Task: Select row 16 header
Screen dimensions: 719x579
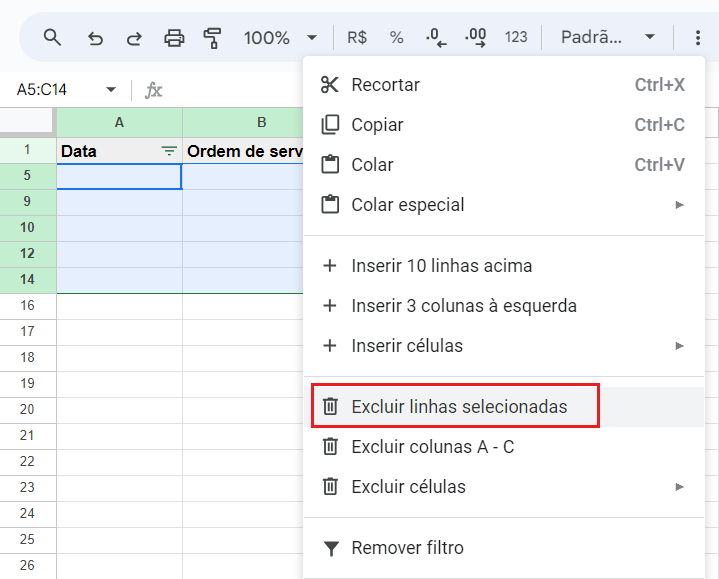Action: (x=28, y=305)
